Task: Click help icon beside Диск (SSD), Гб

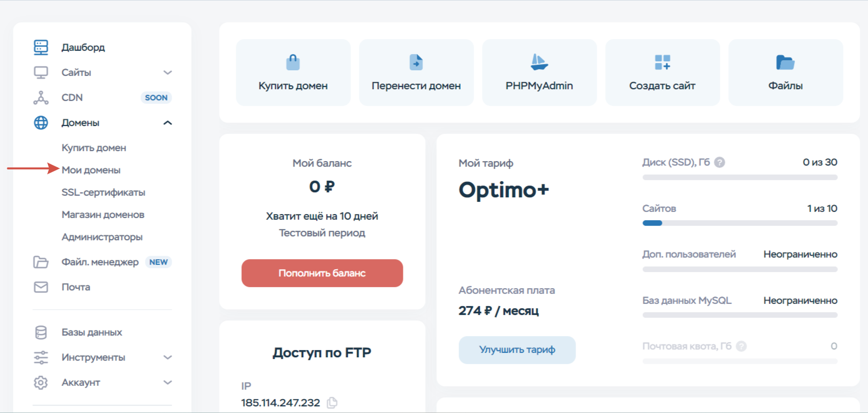Action: pos(720,163)
